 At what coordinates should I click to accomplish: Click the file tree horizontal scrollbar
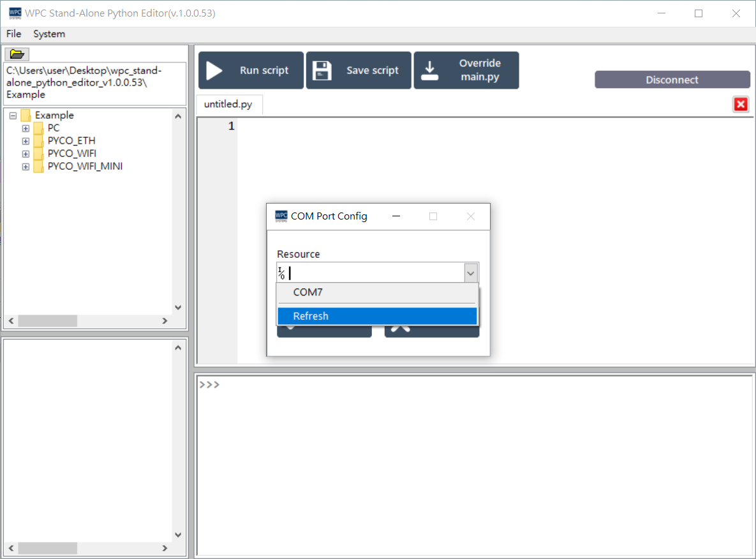coord(89,321)
